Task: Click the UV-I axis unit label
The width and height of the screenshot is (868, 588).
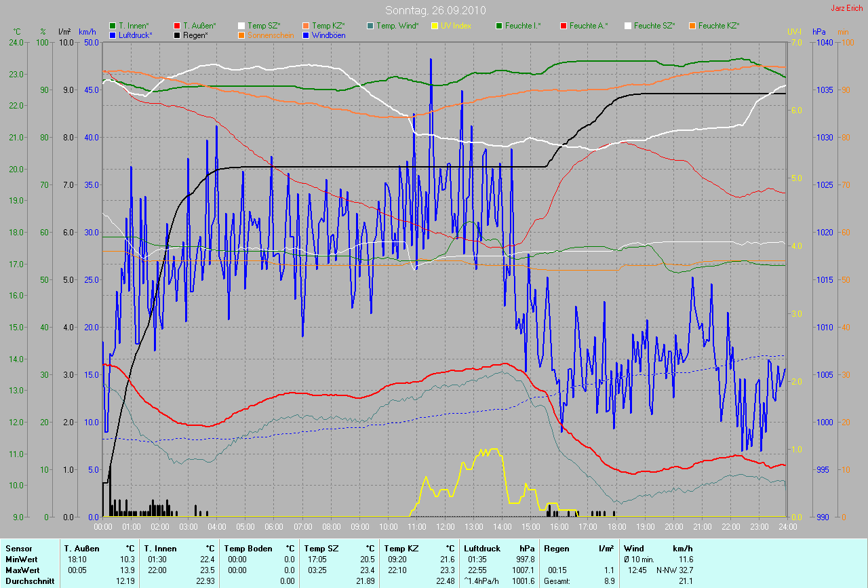Action: [x=794, y=31]
